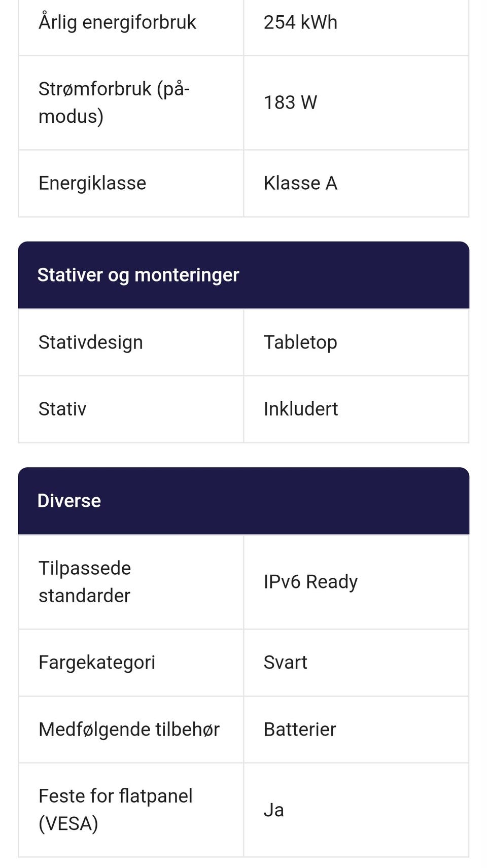This screenshot has height=868, width=487.
Task: Tap the Inkludert value
Action: [x=301, y=409]
